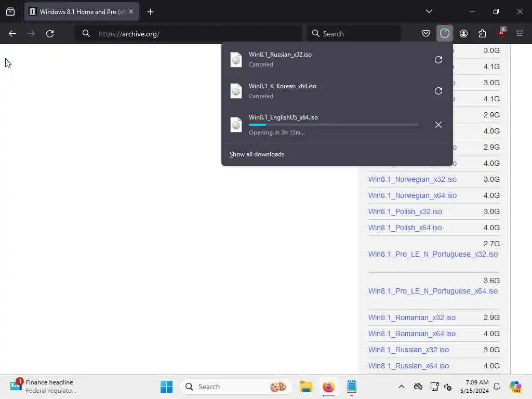Viewport: 532px width, 399px height.
Task: Open the Firefox View recent browsing button
Action: click(x=10, y=11)
